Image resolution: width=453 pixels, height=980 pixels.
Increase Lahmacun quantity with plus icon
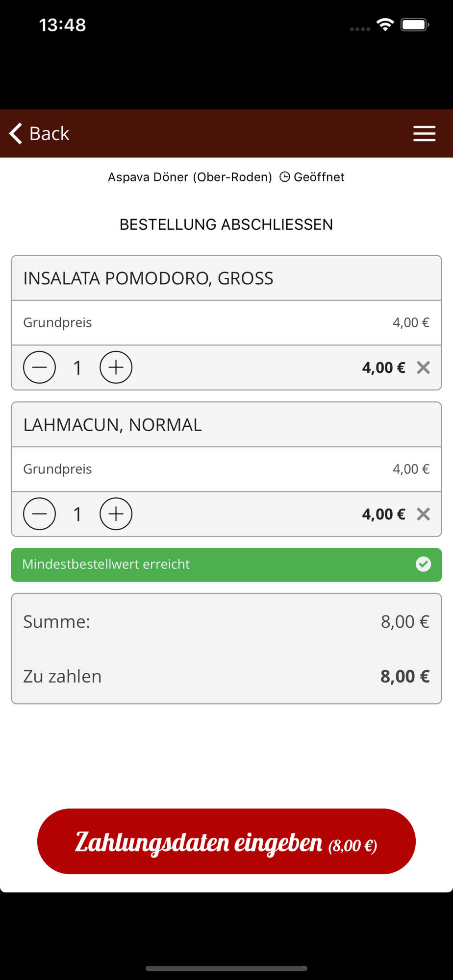pos(116,514)
